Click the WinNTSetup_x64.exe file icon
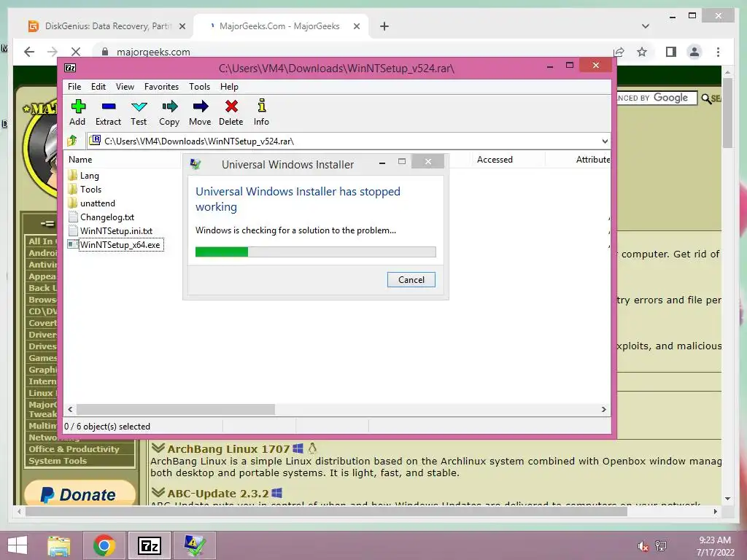747x560 pixels. (x=72, y=245)
